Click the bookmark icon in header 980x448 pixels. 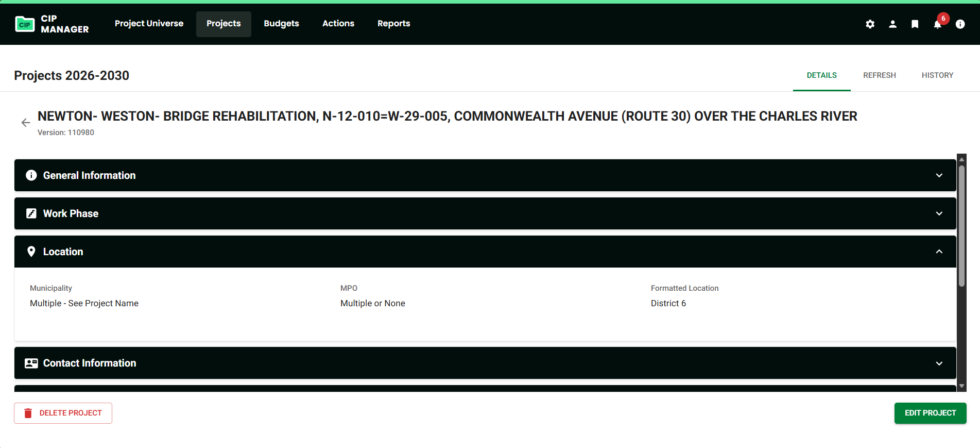(915, 24)
